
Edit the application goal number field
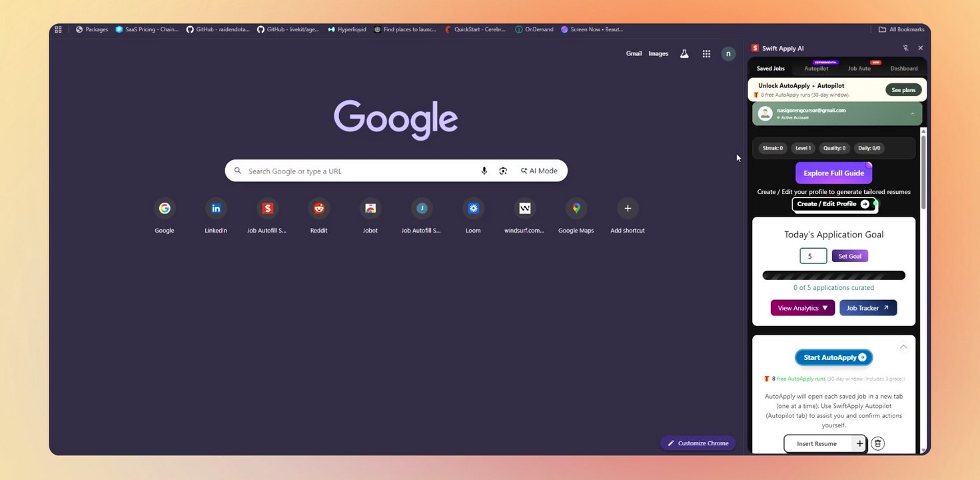pyautogui.click(x=813, y=256)
